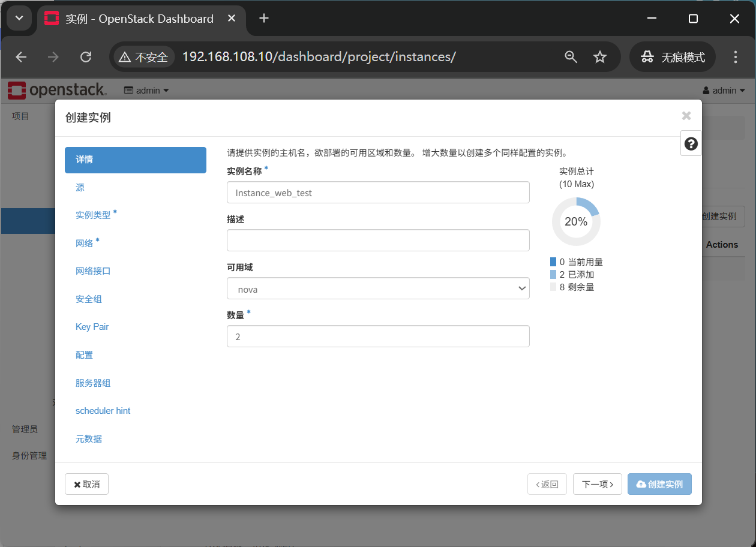The width and height of the screenshot is (756, 547).
Task: Click the blue 创建实例 submit button
Action: pyautogui.click(x=659, y=485)
